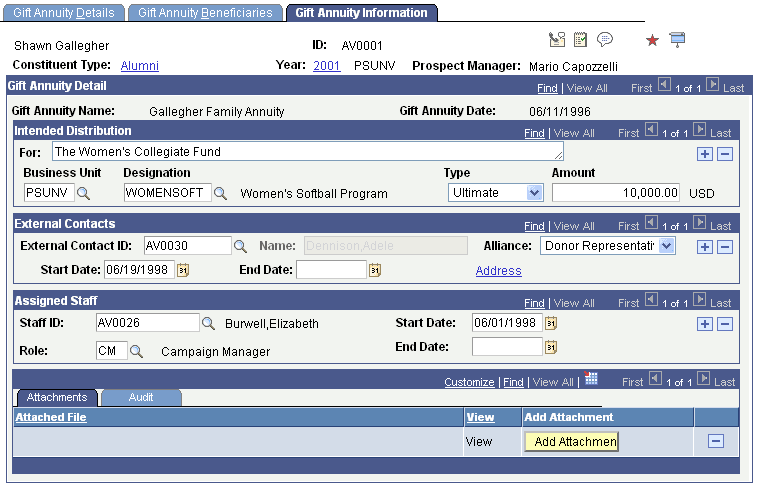This screenshot has height=487, width=757.
Task: Click the Amount field 10,000.00
Action: [x=616, y=193]
